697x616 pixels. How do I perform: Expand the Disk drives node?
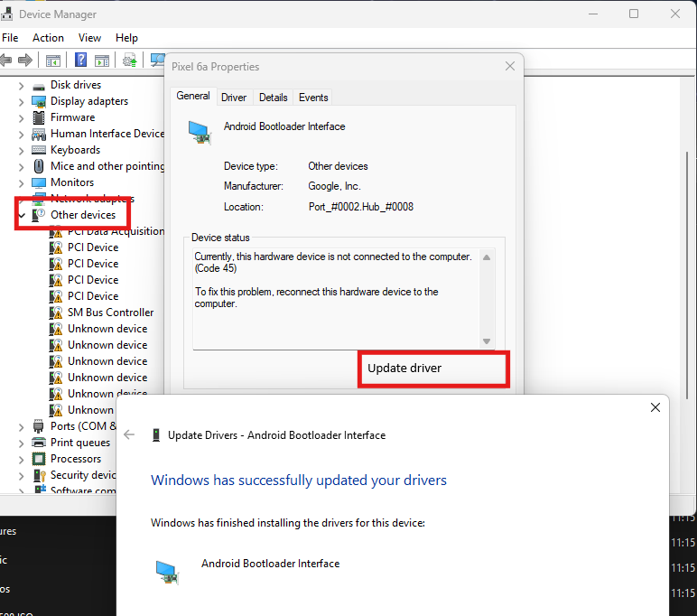21,86
